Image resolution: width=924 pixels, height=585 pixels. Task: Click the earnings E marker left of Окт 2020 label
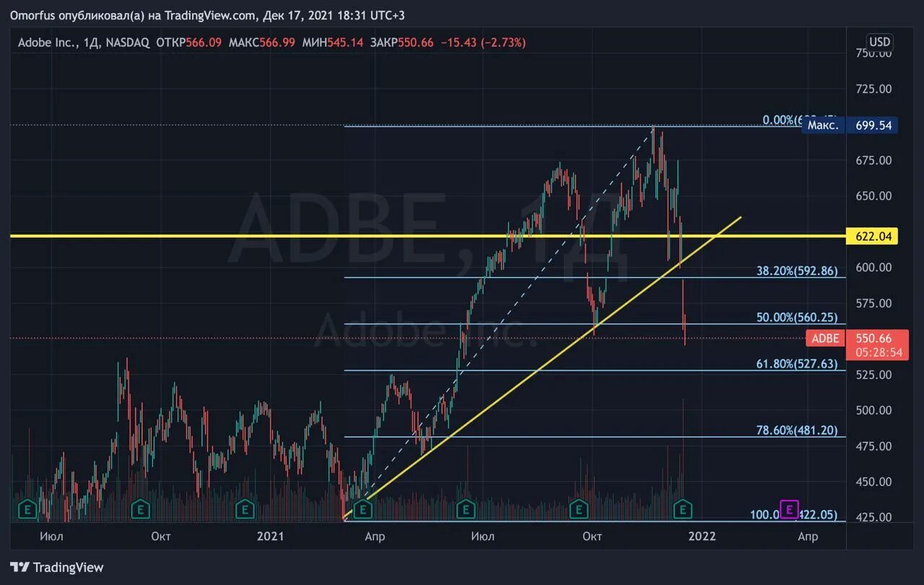(x=139, y=509)
